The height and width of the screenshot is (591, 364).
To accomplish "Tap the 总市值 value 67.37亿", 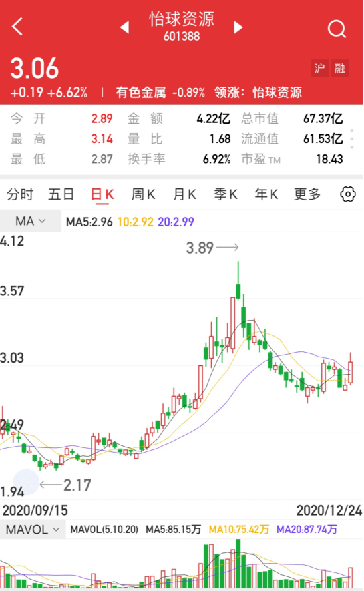I will click(323, 118).
